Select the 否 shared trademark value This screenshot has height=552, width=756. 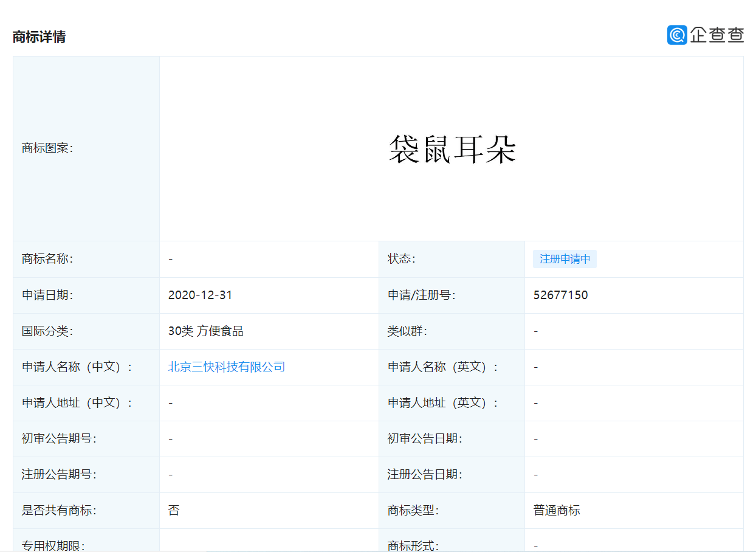pyautogui.click(x=174, y=511)
